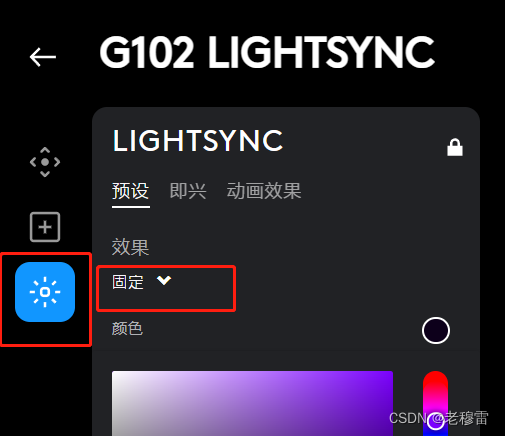This screenshot has height=436, width=505.
Task: Click the padlock icon in LIGHTSYNC panel
Action: click(455, 147)
